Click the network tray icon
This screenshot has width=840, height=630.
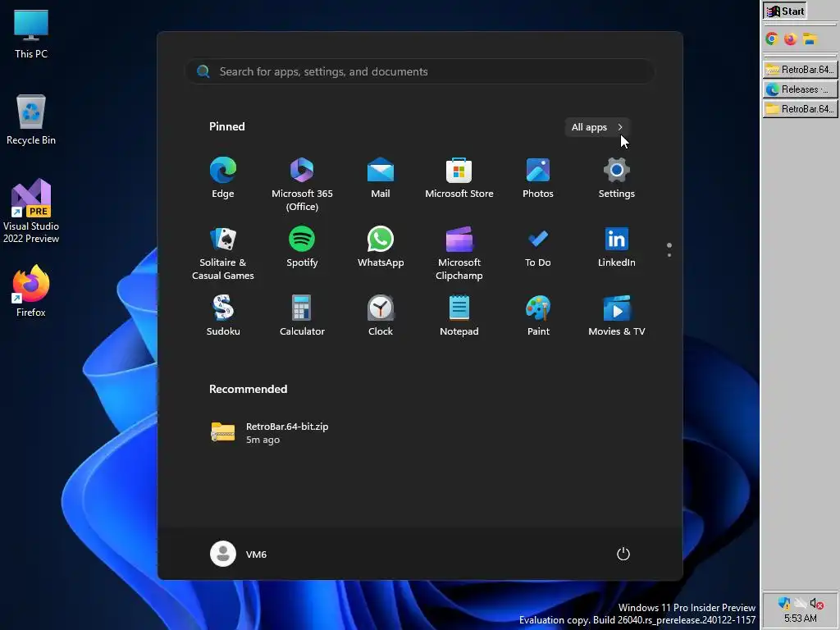(801, 604)
